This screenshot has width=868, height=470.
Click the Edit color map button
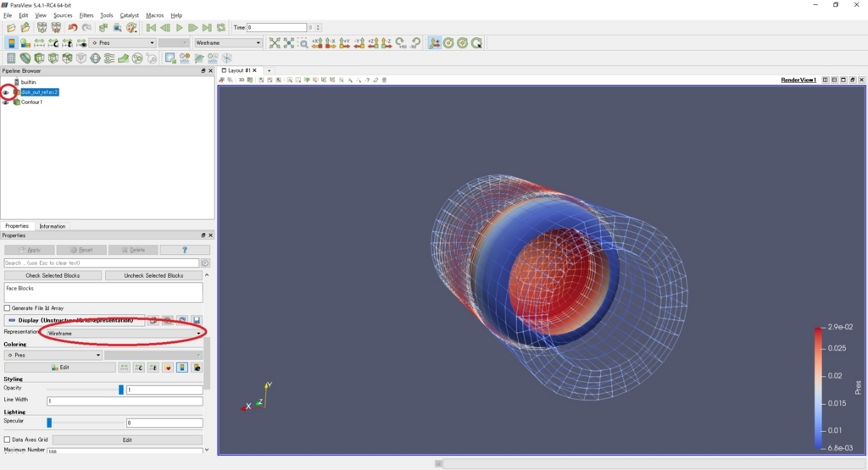coord(60,368)
